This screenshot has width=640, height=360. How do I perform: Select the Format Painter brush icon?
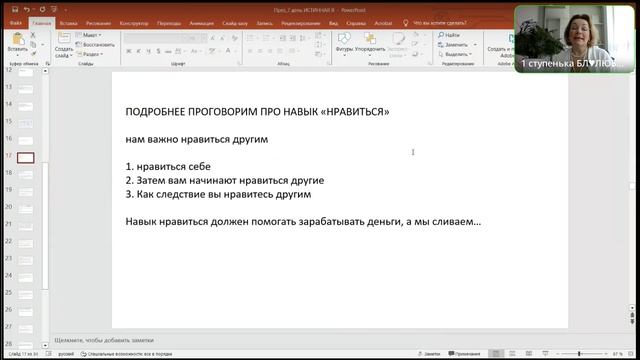click(x=33, y=54)
